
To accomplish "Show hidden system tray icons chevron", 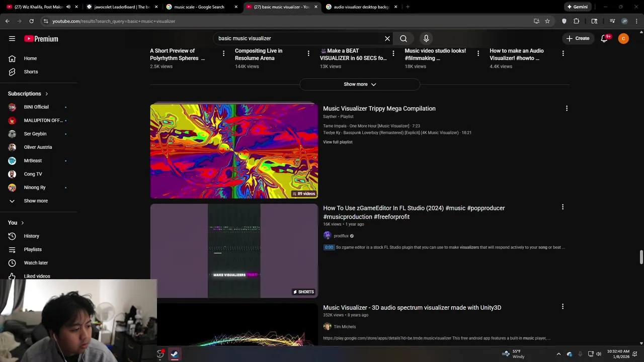I will click(558, 354).
